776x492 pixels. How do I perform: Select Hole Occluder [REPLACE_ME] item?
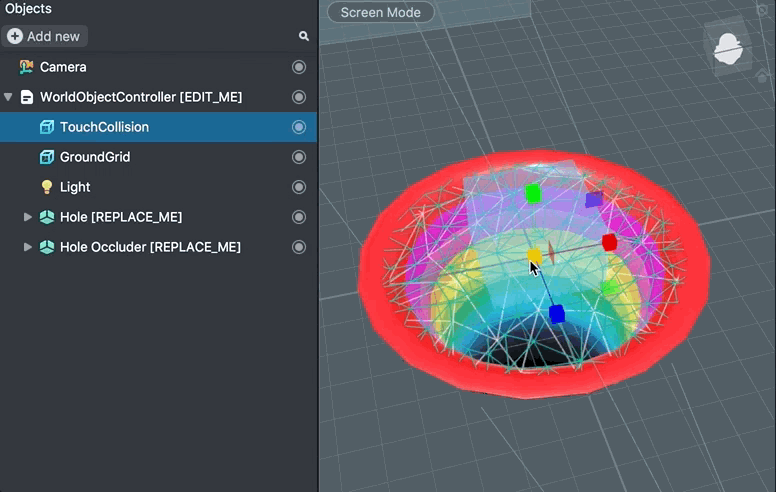coord(150,247)
